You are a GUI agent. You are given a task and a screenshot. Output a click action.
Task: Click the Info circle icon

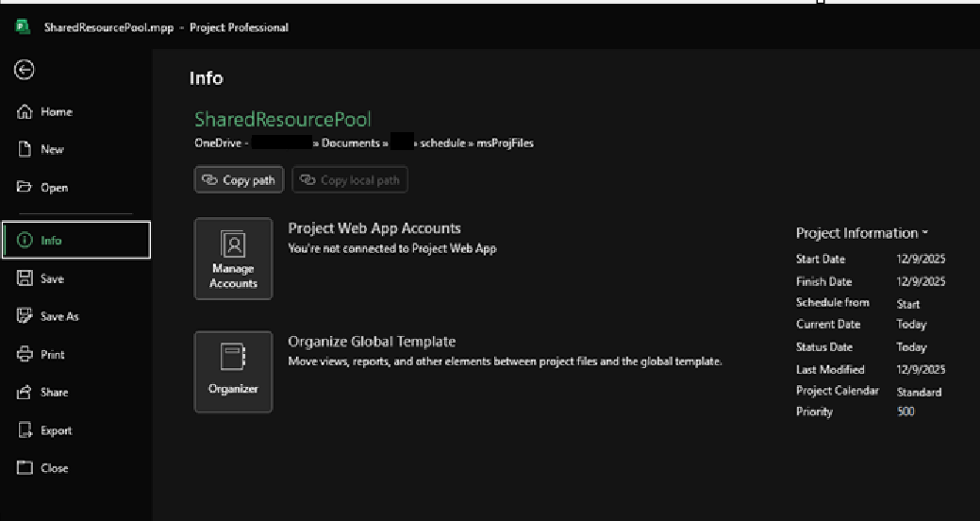(x=25, y=240)
